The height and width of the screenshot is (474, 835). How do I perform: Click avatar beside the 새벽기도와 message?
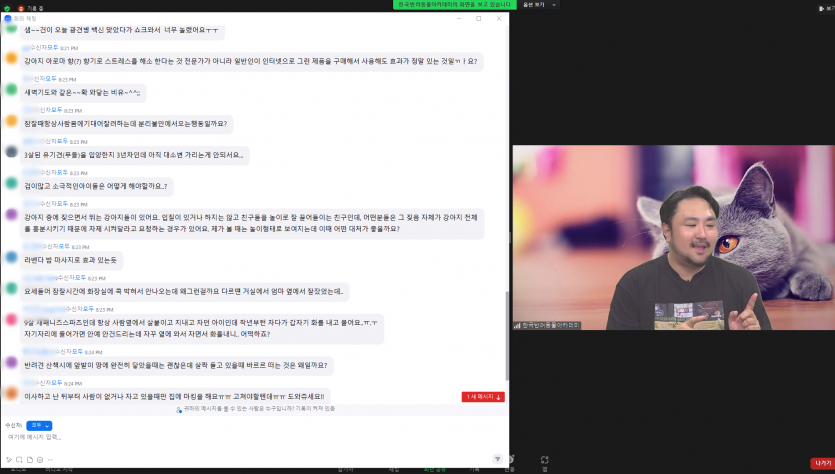pos(11,89)
